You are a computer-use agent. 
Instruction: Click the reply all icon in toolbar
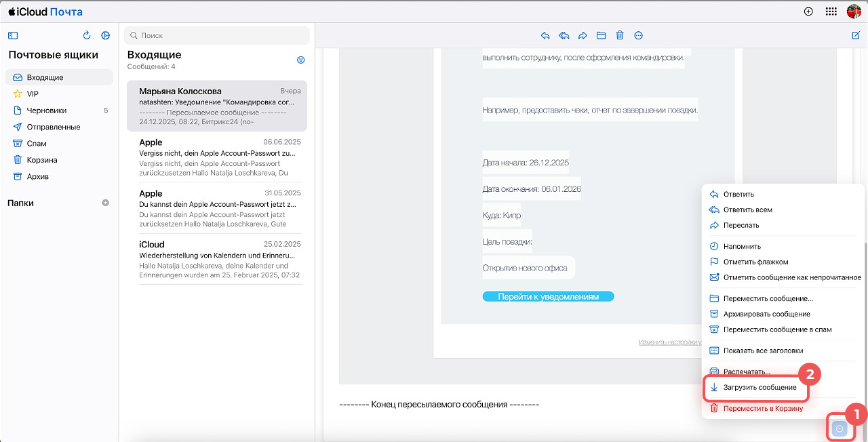point(564,36)
